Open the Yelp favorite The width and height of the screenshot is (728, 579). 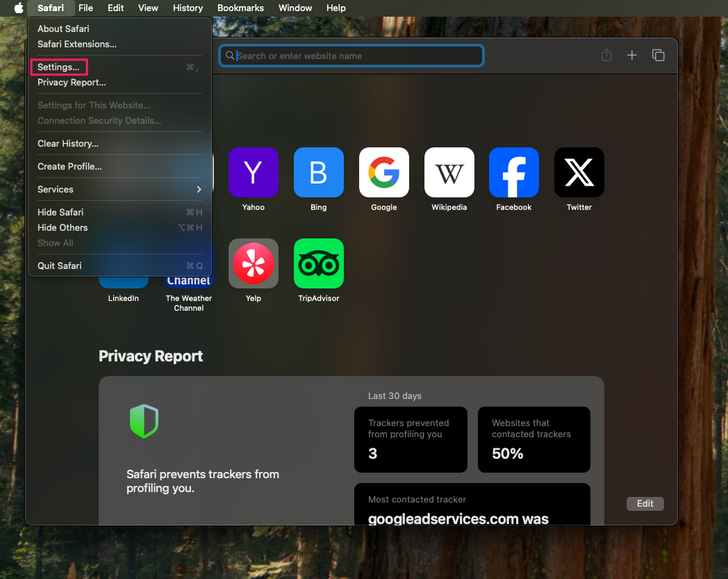coord(253,263)
